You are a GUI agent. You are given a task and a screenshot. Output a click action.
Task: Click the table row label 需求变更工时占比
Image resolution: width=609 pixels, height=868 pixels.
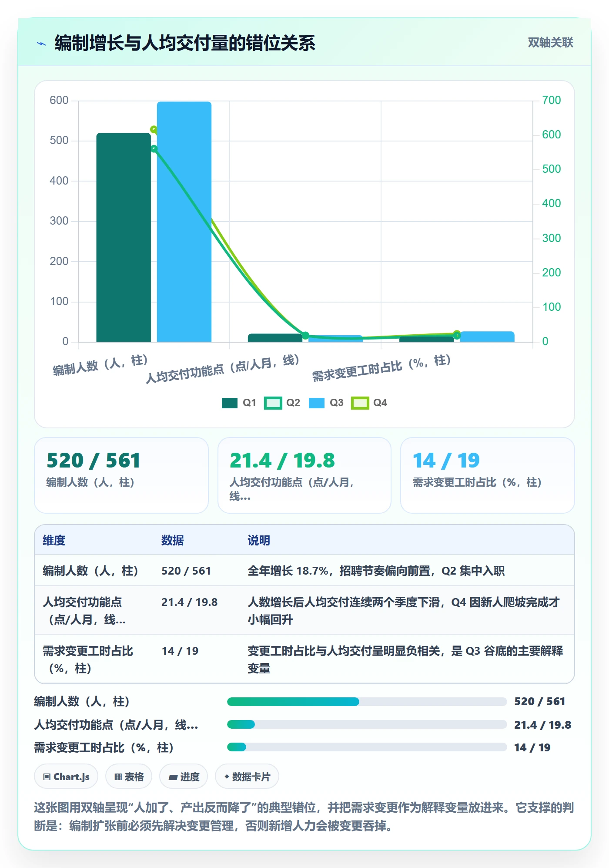click(x=88, y=659)
